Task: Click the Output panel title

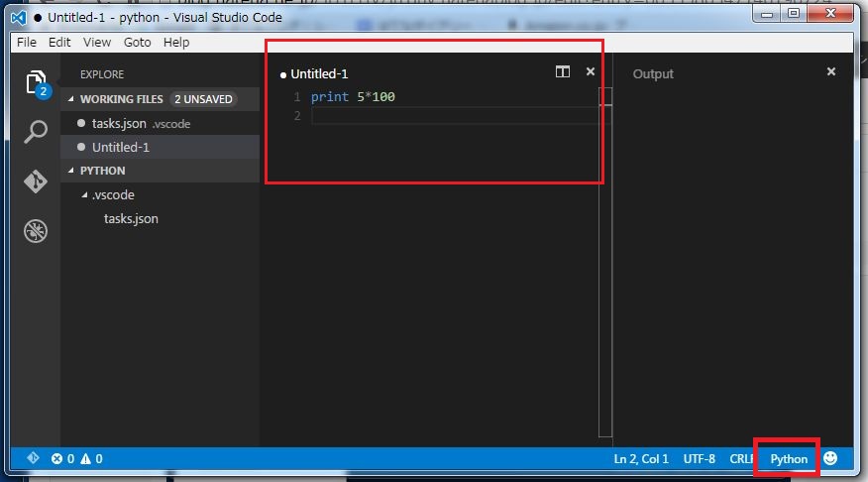Action: pos(653,73)
